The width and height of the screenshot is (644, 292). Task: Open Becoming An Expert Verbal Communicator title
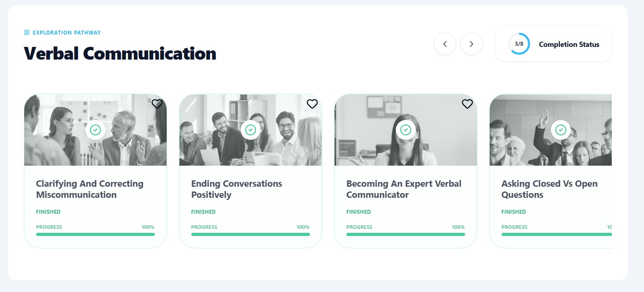[404, 189]
